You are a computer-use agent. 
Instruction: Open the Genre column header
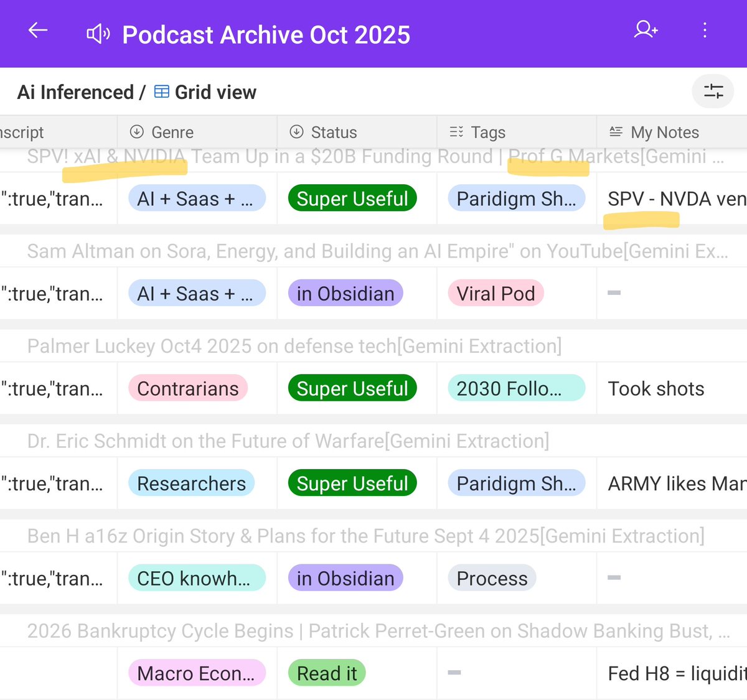click(x=197, y=132)
